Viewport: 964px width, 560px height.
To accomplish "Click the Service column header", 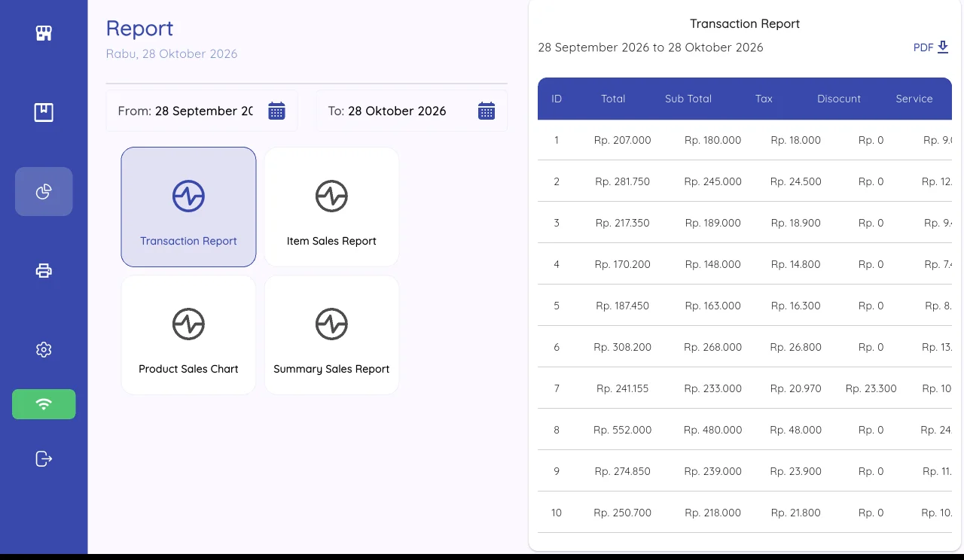I will tap(914, 99).
